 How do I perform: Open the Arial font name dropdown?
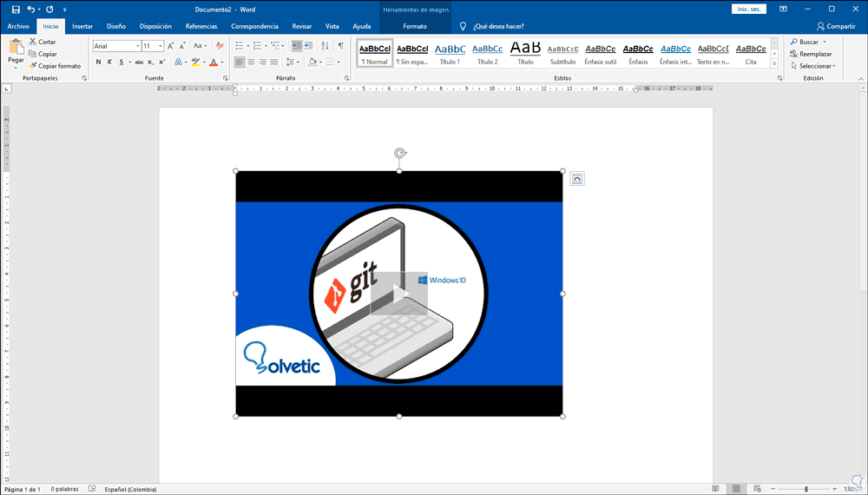(x=138, y=46)
